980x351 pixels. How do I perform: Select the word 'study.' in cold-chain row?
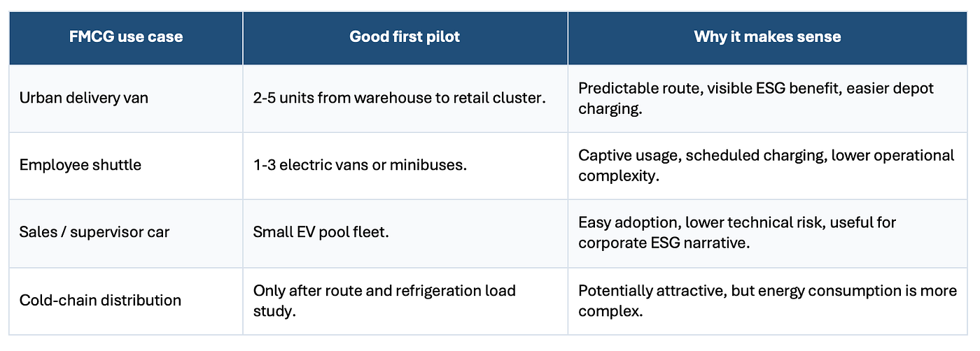tap(274, 311)
